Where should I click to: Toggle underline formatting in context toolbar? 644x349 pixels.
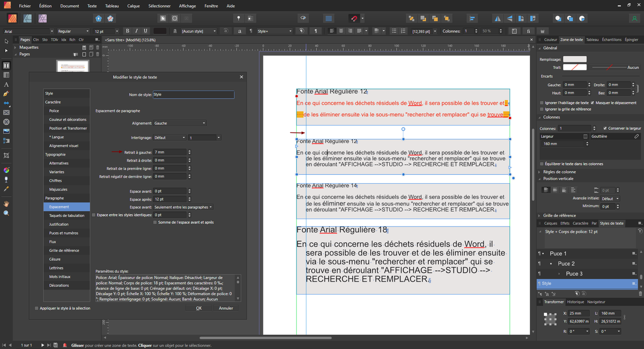click(x=145, y=31)
